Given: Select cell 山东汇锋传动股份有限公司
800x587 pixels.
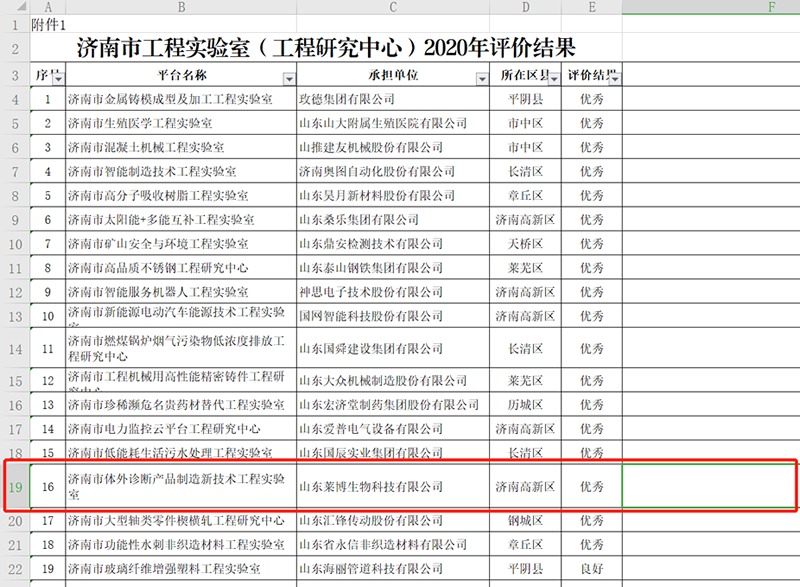Looking at the screenshot, I should coord(393,521).
